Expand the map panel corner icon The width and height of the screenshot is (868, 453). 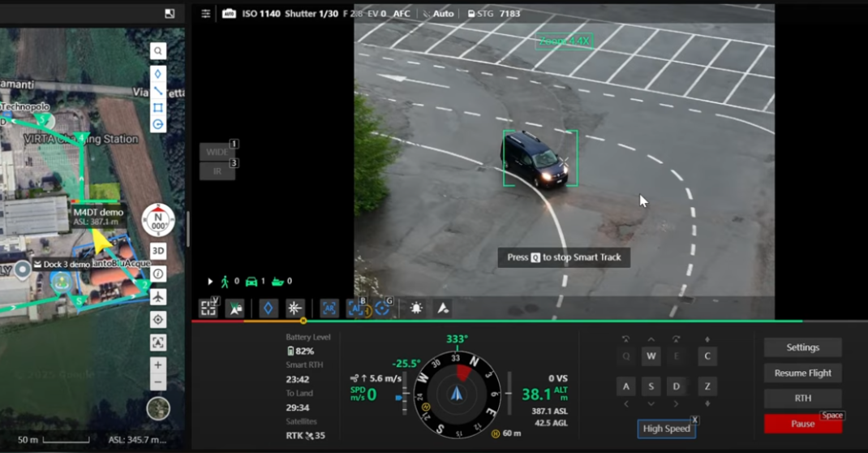point(170,14)
